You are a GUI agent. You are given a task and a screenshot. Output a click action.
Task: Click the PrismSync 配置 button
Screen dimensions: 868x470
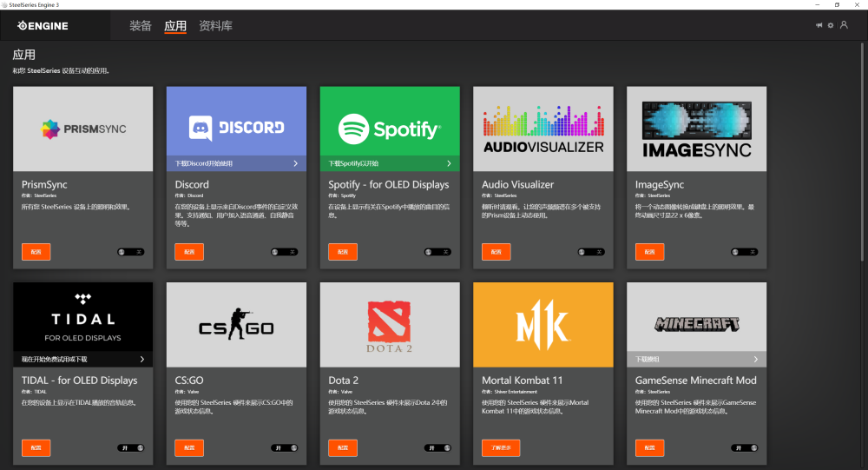pos(36,252)
